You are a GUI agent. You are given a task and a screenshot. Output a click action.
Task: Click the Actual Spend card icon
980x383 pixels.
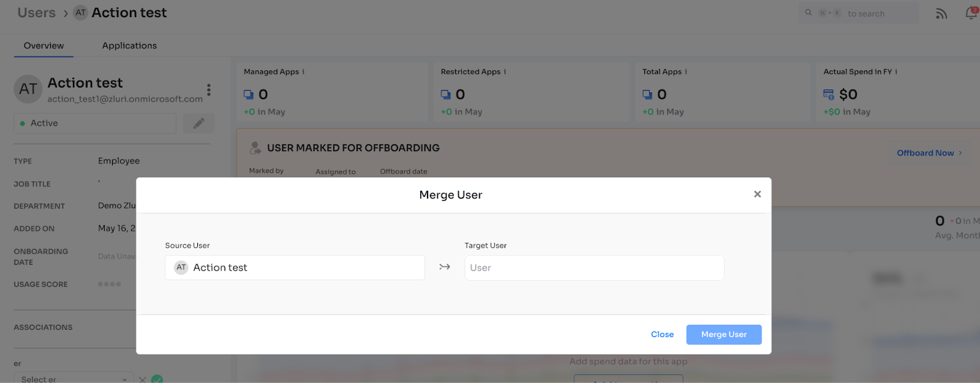click(x=829, y=94)
